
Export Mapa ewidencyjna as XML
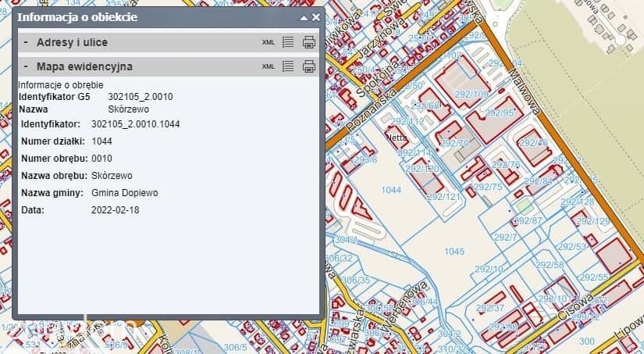269,66
